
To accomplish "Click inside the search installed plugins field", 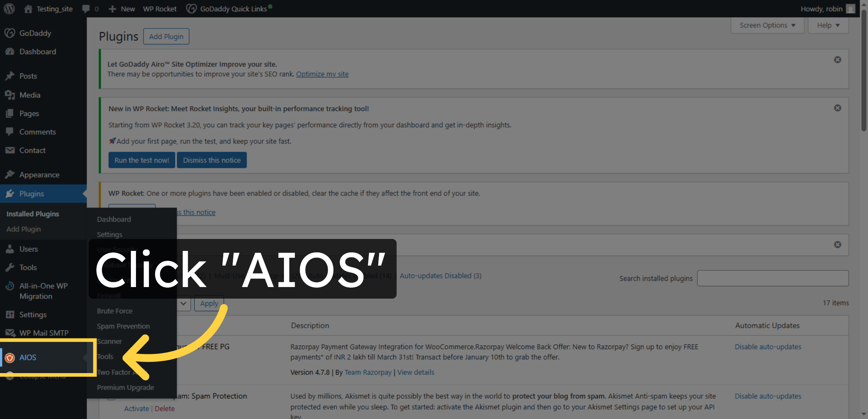I will point(773,278).
